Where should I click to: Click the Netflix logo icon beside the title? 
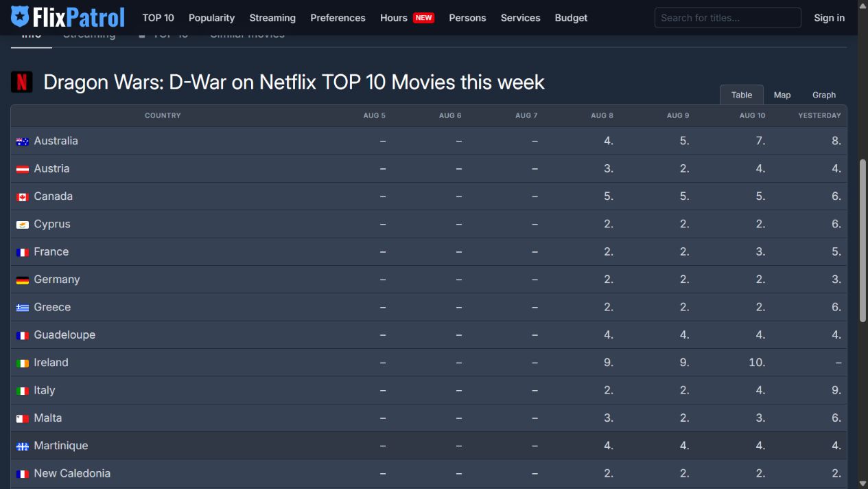pos(22,82)
